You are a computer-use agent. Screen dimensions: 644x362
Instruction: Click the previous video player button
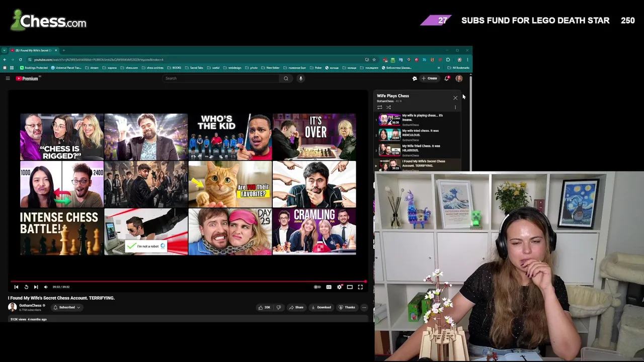pyautogui.click(x=16, y=287)
